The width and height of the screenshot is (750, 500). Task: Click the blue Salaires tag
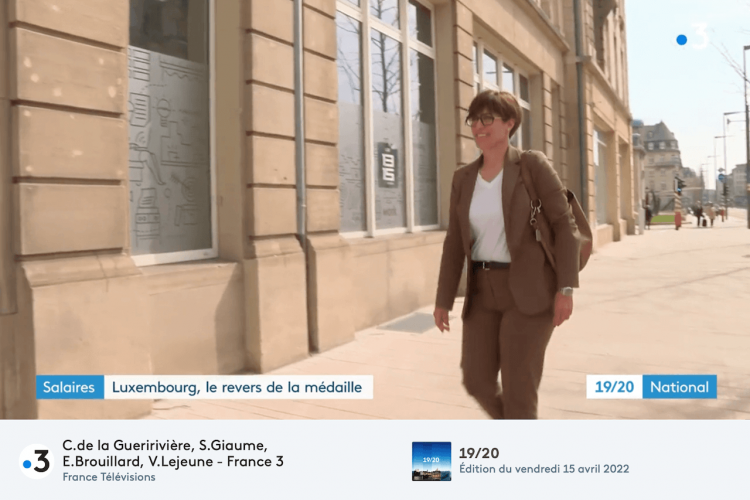(70, 387)
